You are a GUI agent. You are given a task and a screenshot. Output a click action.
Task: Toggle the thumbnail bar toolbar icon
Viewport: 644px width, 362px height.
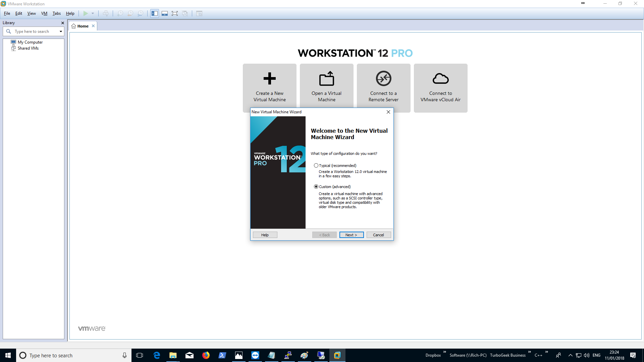tap(165, 13)
